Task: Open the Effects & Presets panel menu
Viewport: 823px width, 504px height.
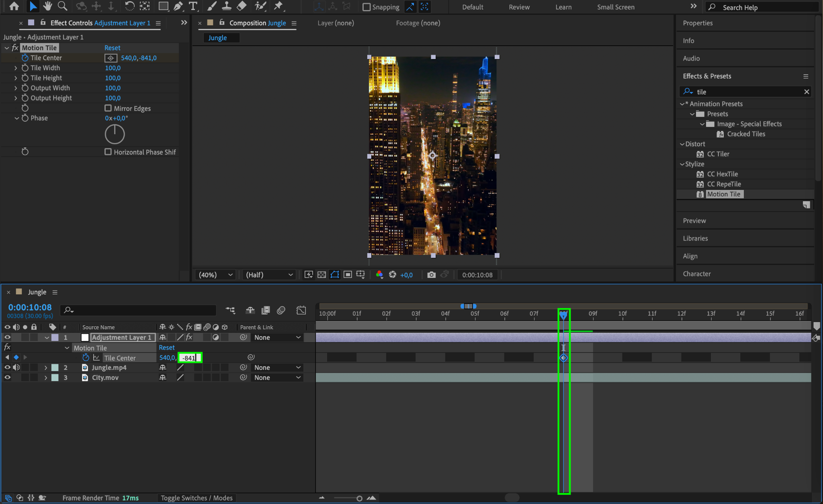Action: point(805,76)
